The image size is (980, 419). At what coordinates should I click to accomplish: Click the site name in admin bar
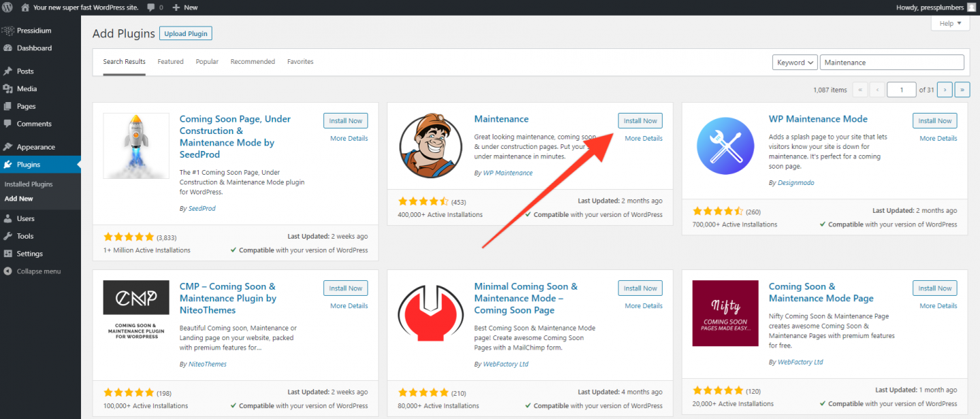click(x=86, y=7)
